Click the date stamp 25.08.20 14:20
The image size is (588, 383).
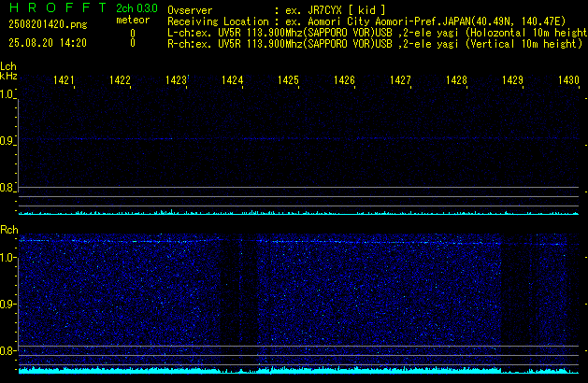pyautogui.click(x=48, y=43)
